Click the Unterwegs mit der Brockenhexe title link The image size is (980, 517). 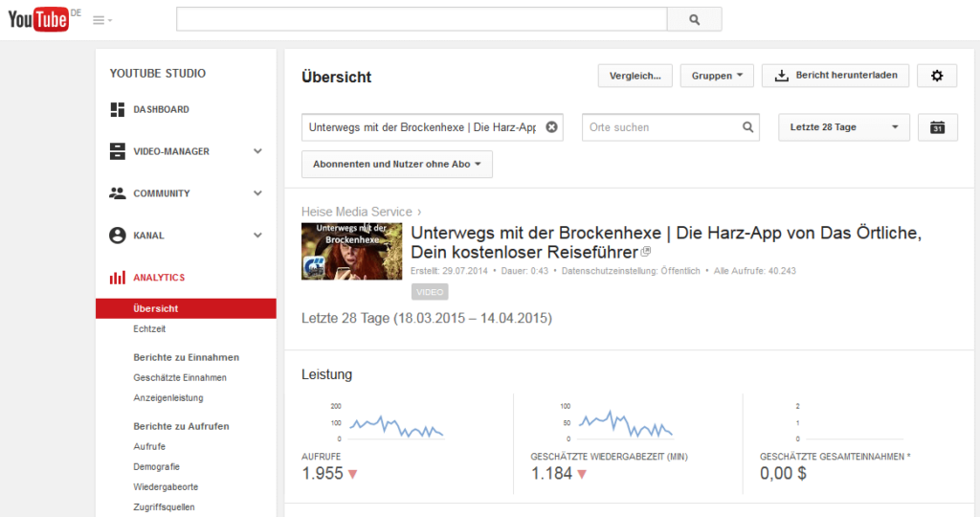click(x=666, y=242)
